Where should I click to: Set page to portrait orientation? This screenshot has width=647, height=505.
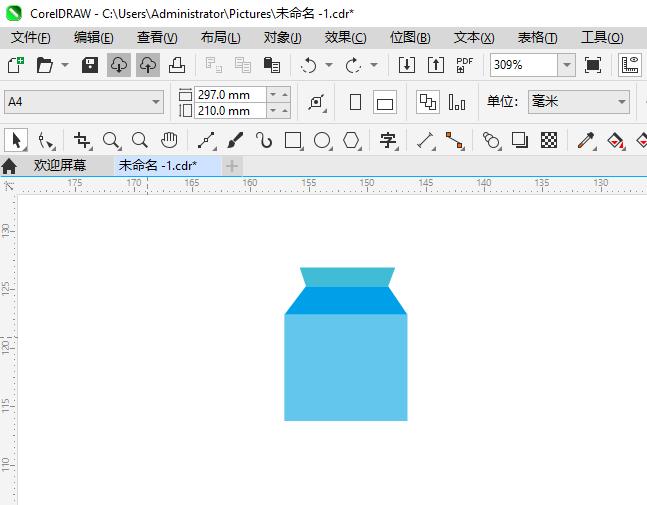pyautogui.click(x=355, y=102)
